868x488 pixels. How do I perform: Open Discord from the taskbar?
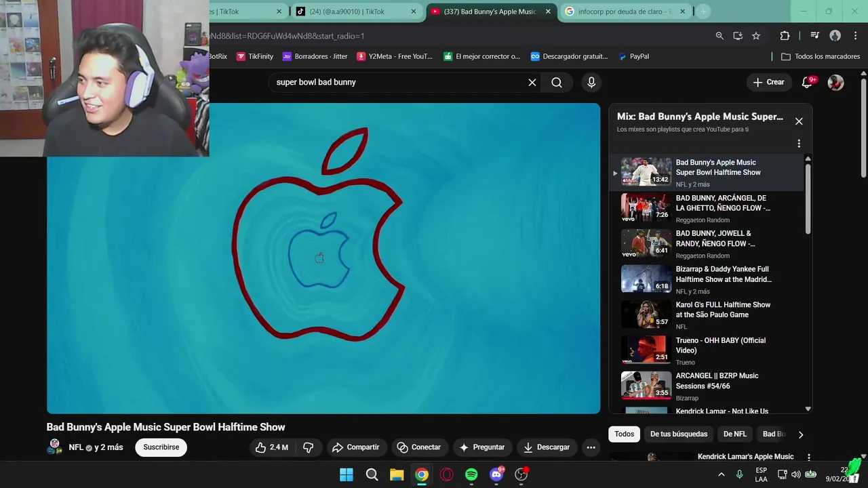pos(496,474)
